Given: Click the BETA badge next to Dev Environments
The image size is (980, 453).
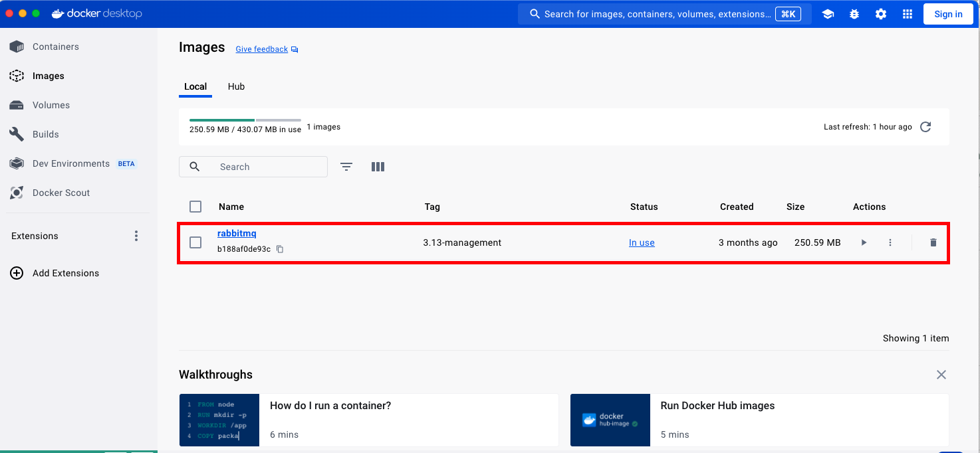Looking at the screenshot, I should [x=126, y=163].
